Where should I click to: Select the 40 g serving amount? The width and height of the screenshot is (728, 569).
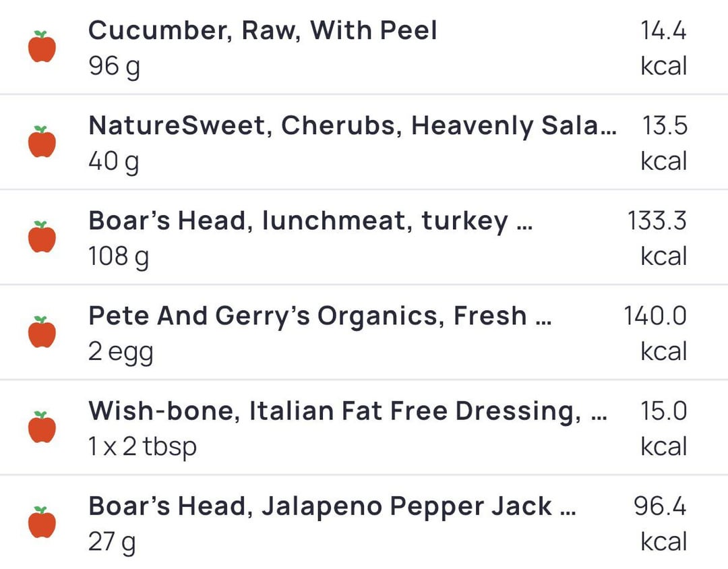[x=114, y=162]
